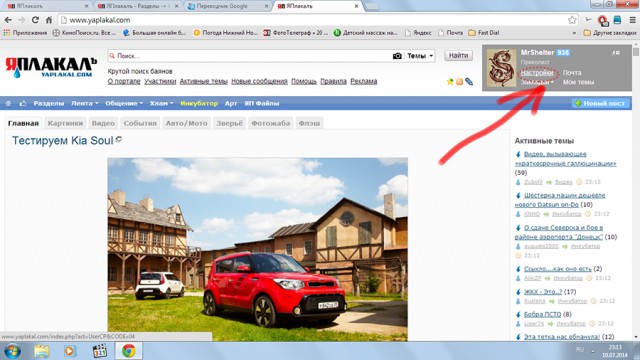Click the thumbs-up icon in navbar

click(22, 103)
